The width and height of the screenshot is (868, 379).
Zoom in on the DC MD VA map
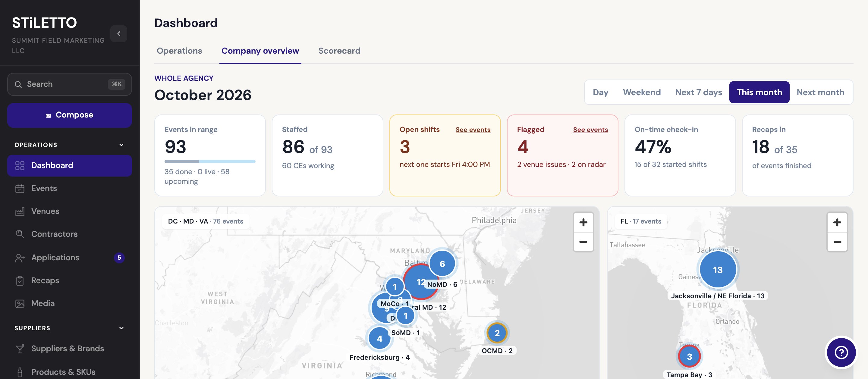[583, 222]
